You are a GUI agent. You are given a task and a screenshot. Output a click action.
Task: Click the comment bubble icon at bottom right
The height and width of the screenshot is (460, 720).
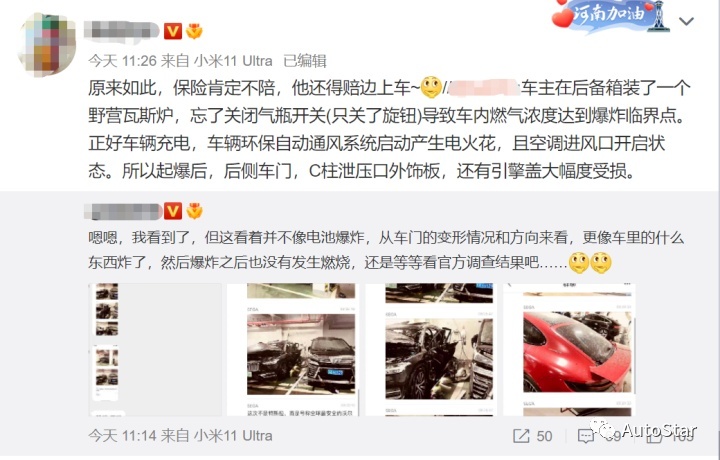pos(585,436)
